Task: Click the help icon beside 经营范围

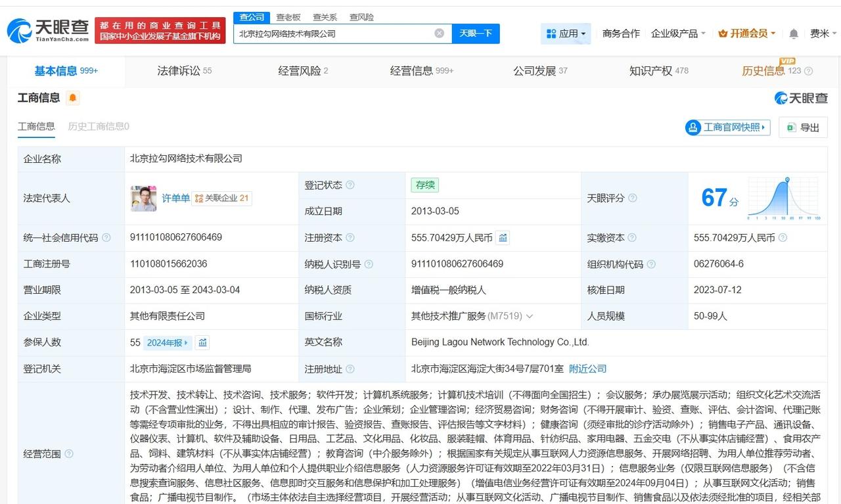Action: click(69, 453)
